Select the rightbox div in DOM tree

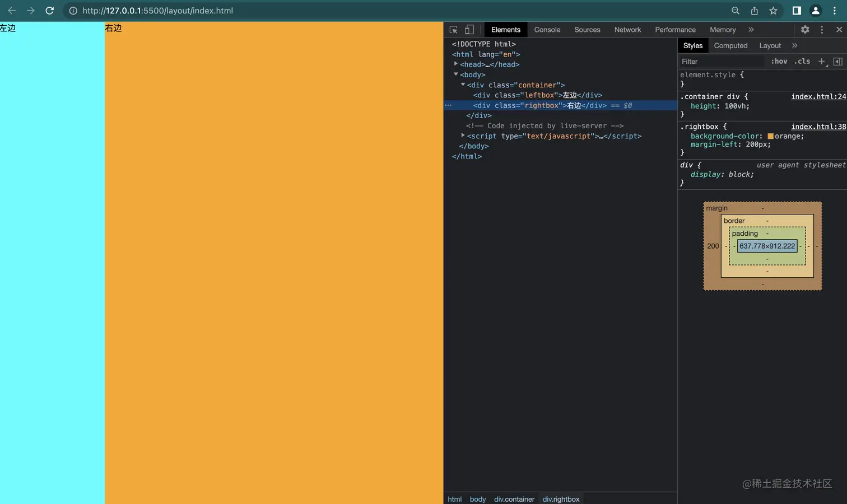pos(540,105)
